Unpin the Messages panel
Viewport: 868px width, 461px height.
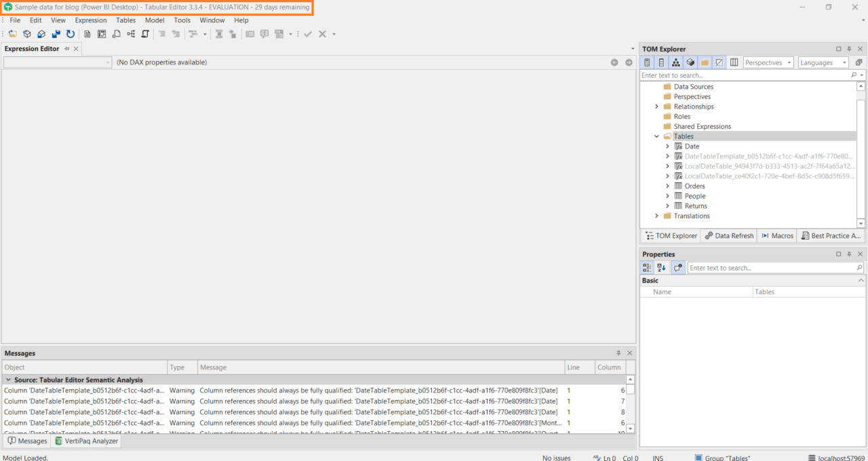pyautogui.click(x=618, y=353)
